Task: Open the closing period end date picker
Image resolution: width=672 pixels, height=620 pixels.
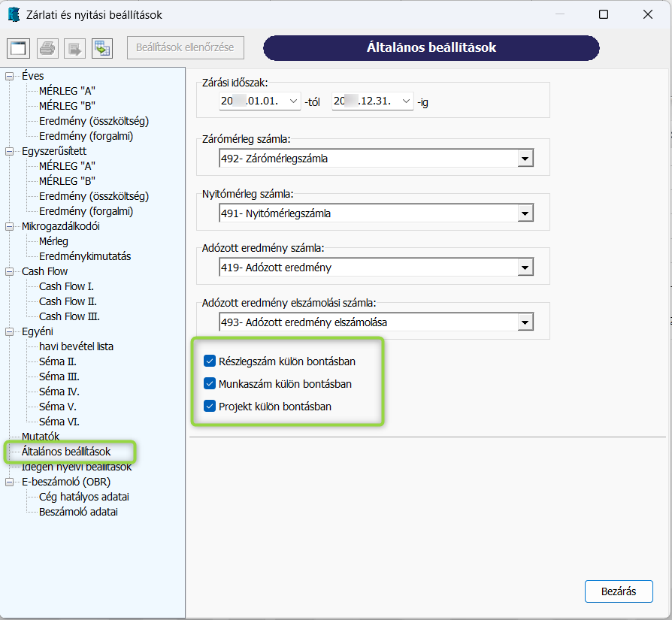Action: (407, 101)
